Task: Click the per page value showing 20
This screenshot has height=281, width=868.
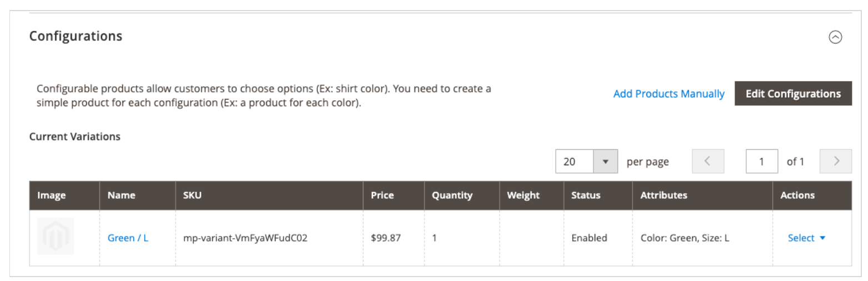Action: click(575, 162)
